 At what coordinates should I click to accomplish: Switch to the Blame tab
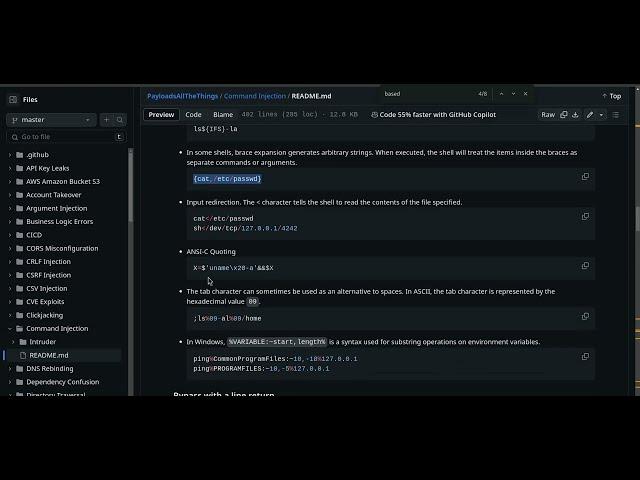222,115
